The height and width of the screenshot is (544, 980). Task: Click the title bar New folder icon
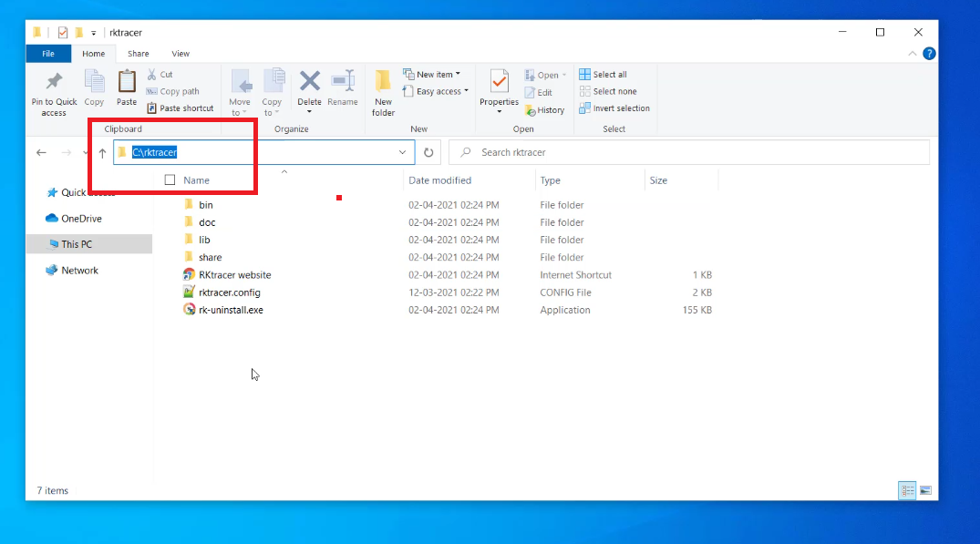(x=78, y=33)
